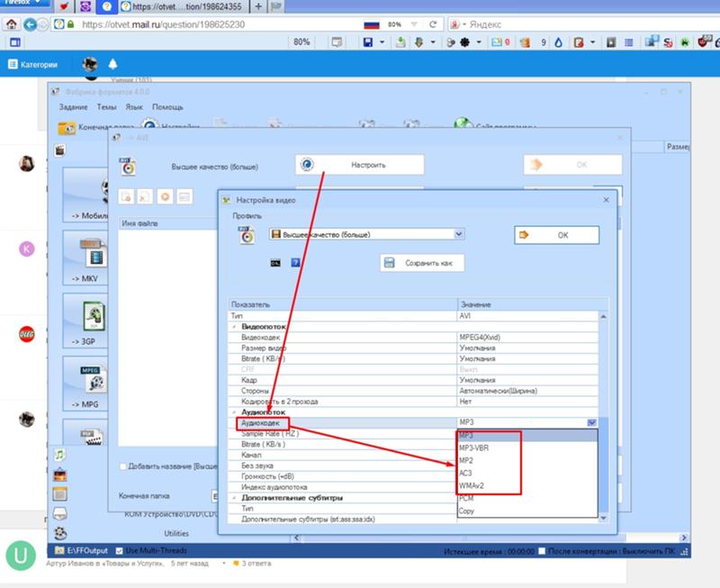Viewport: 720px width, 588px height.
Task: Open the address bar history dropdown arrow
Action: (414, 24)
